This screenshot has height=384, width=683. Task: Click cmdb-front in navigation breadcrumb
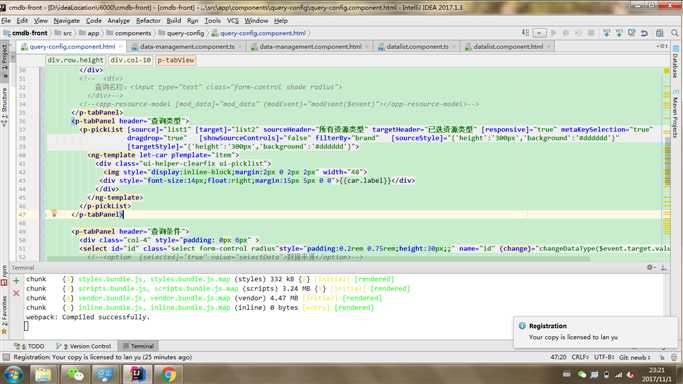26,33
